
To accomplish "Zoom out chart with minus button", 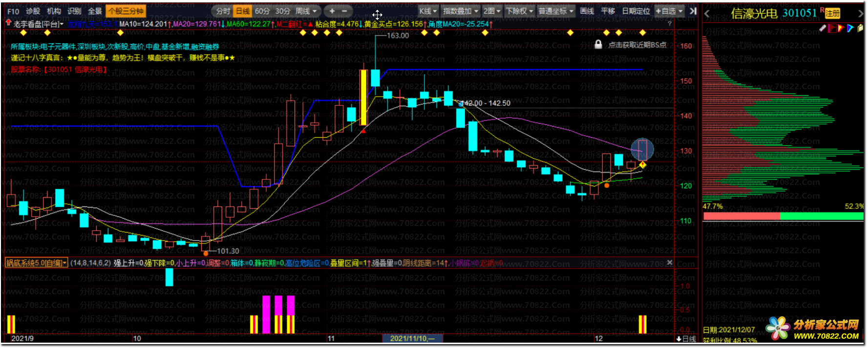I will click(344, 11).
